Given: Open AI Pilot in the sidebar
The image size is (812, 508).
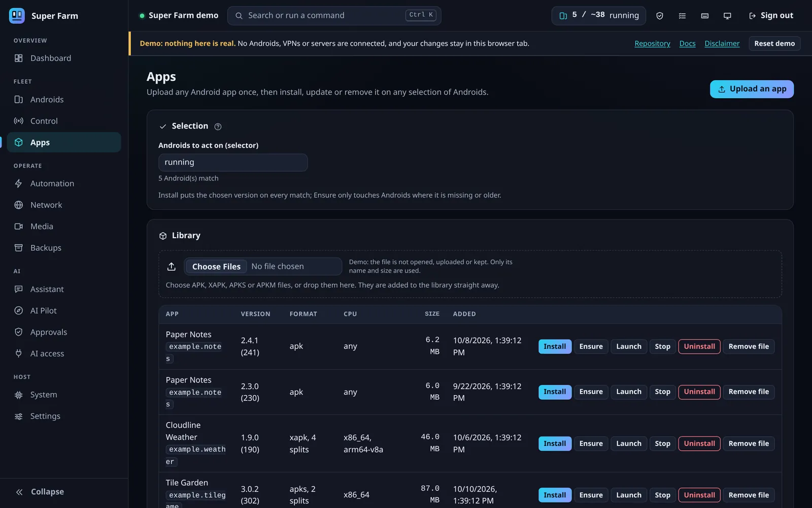Looking at the screenshot, I should 64,310.
